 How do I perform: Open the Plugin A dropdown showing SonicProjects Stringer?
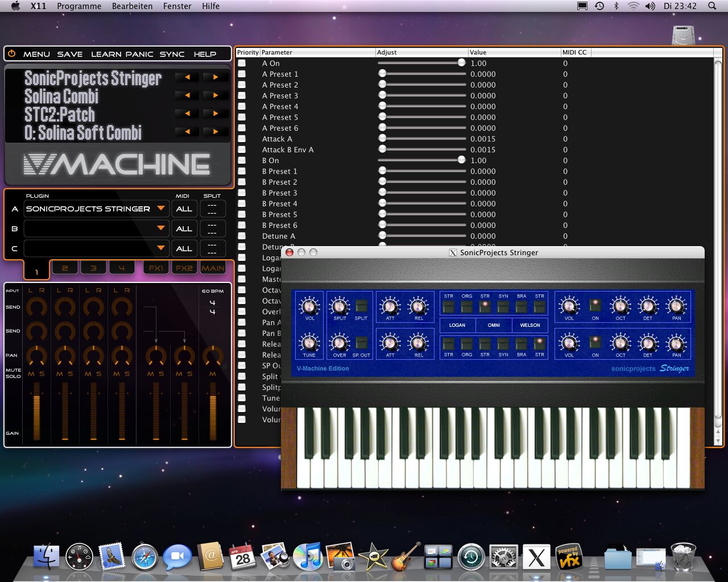tap(96, 209)
